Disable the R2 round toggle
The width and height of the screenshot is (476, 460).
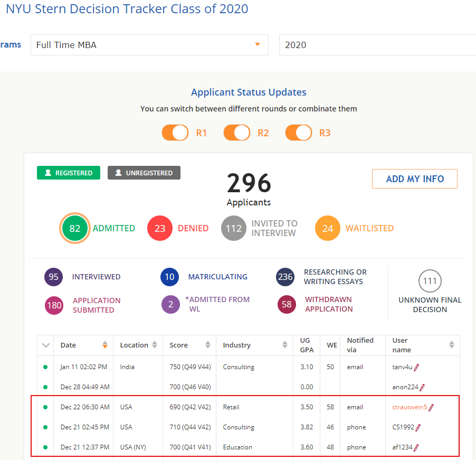[236, 133]
